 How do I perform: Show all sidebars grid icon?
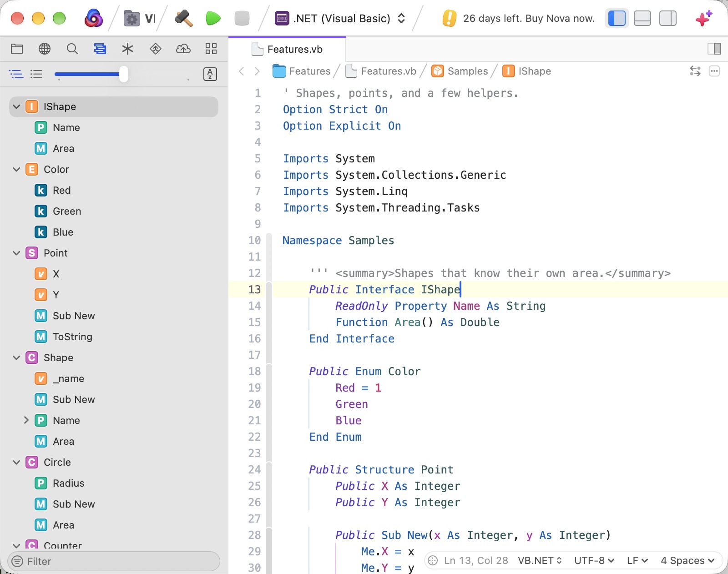click(211, 49)
